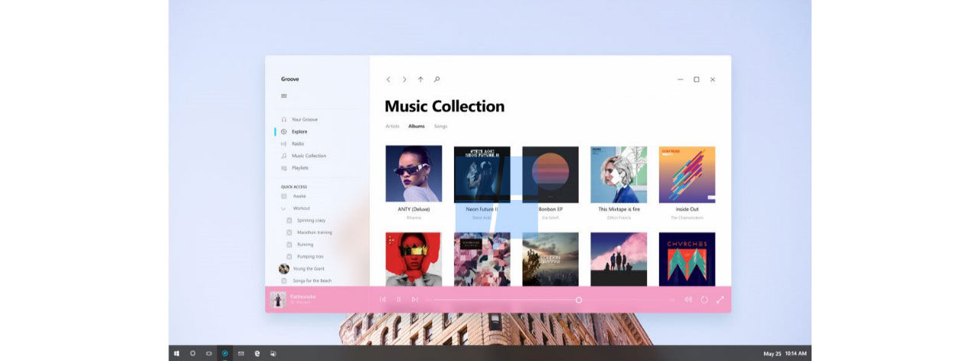Open the This Mixtape is fire cover

tap(619, 174)
